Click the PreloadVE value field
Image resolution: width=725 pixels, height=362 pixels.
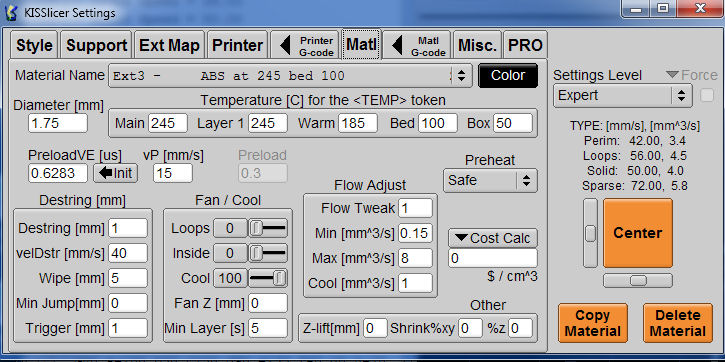click(x=57, y=173)
